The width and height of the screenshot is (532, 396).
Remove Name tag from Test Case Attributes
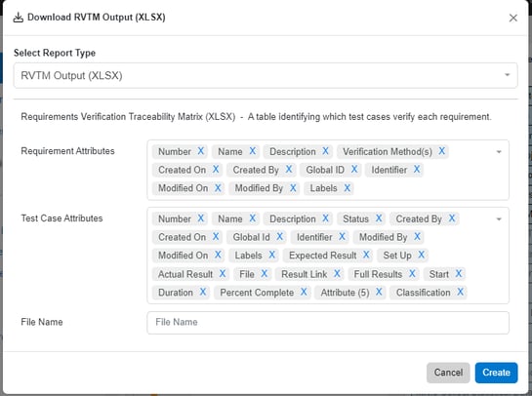click(253, 218)
